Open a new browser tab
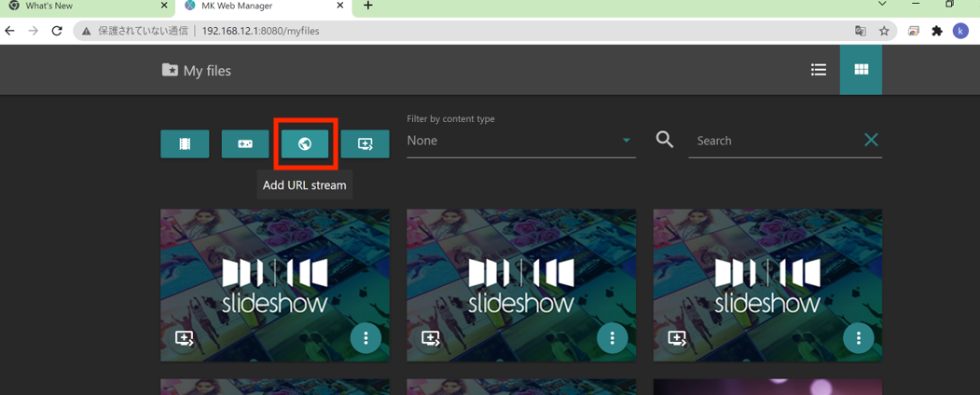The image size is (980, 395). pos(368,6)
